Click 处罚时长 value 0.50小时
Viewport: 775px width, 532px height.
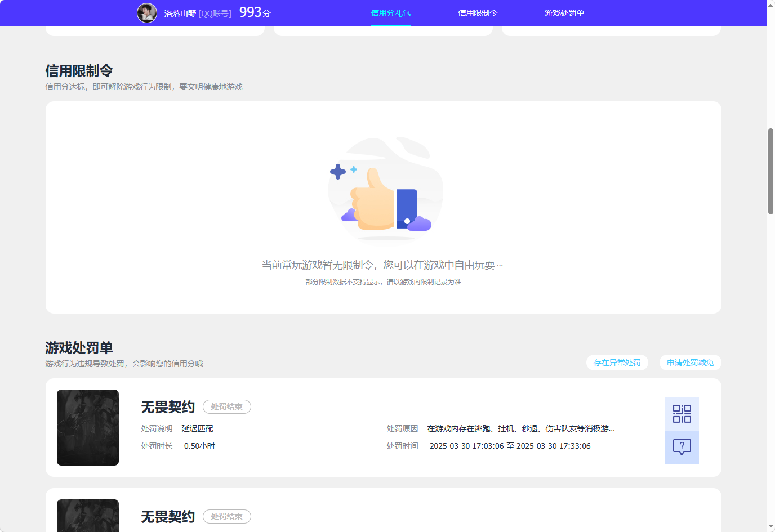pyautogui.click(x=199, y=446)
